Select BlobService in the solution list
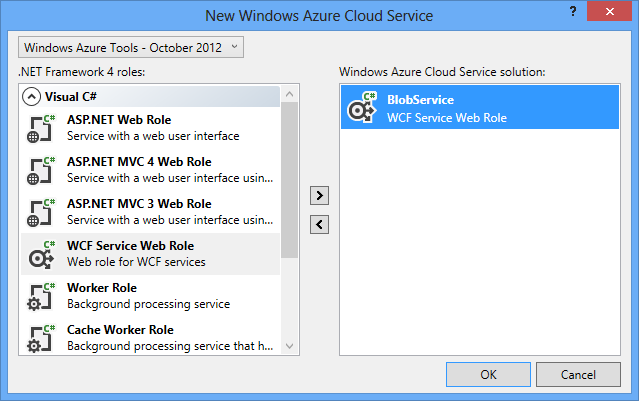 [480, 109]
